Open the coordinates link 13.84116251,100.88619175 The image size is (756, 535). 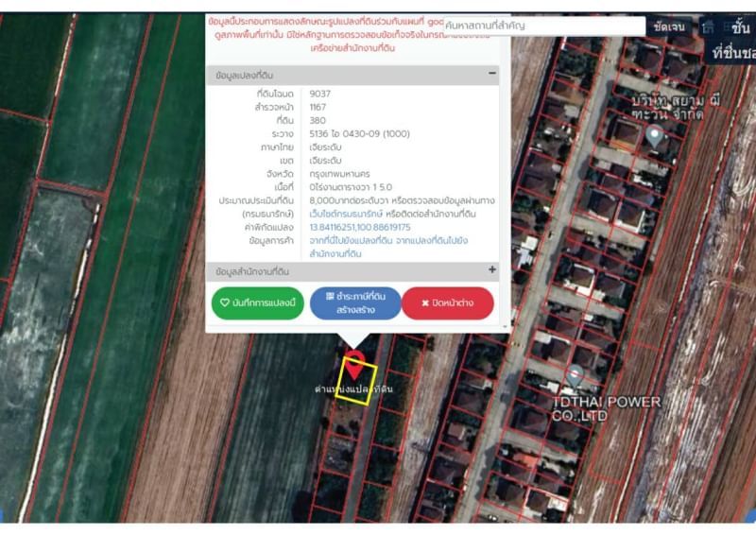click(x=360, y=228)
